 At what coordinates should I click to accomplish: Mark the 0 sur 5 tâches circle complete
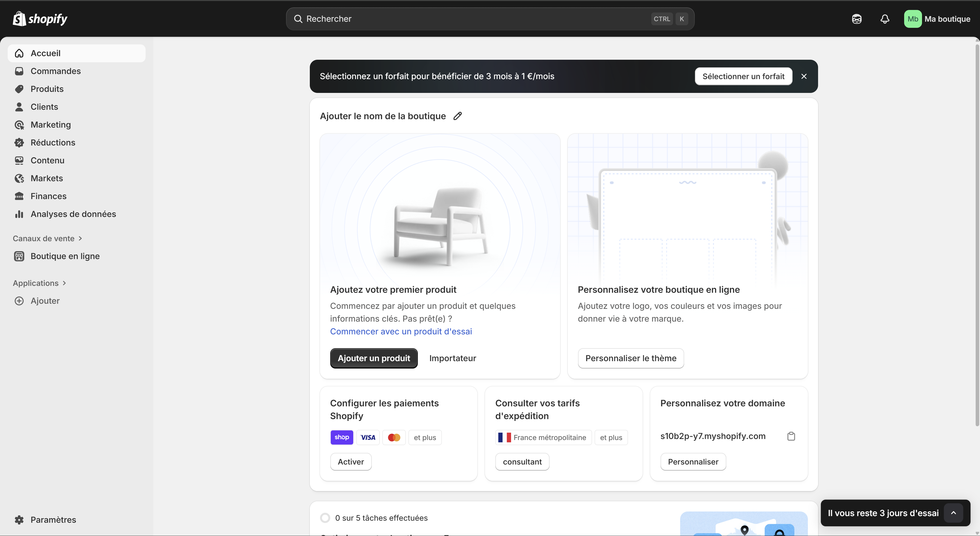(x=325, y=518)
